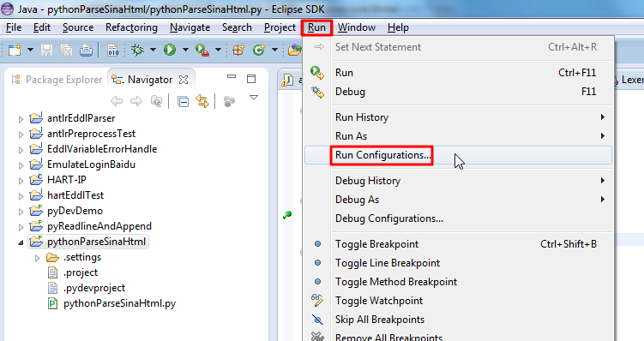Open the Source menu
The width and height of the screenshot is (644, 341).
pyautogui.click(x=78, y=27)
